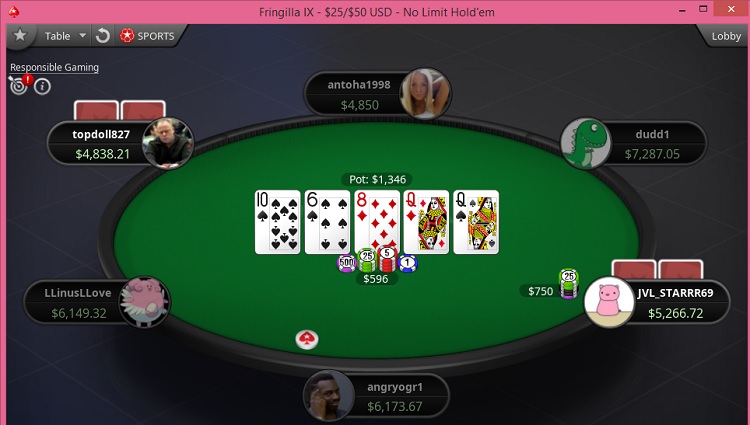The height and width of the screenshot is (425, 750).
Task: Click angryogr1's avatar
Action: (x=329, y=396)
